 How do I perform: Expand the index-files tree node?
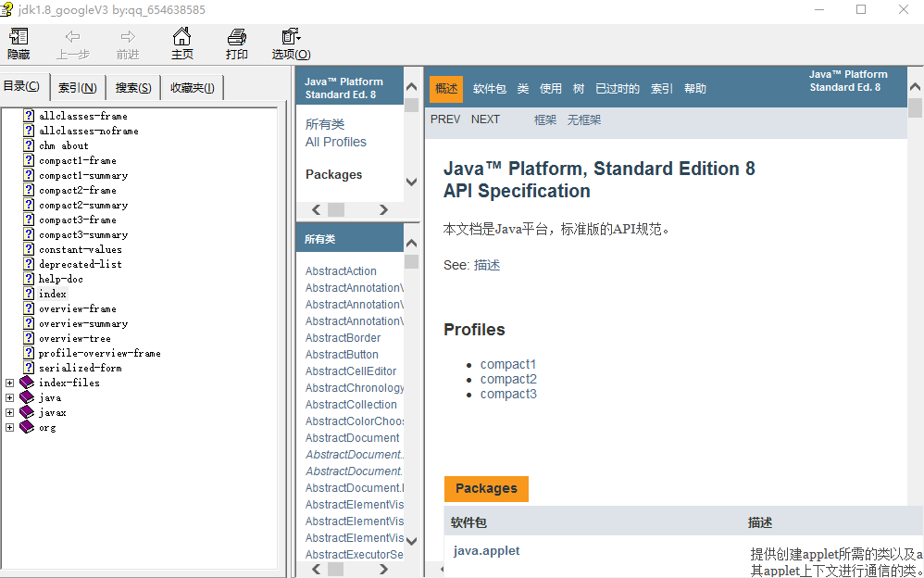click(x=10, y=383)
